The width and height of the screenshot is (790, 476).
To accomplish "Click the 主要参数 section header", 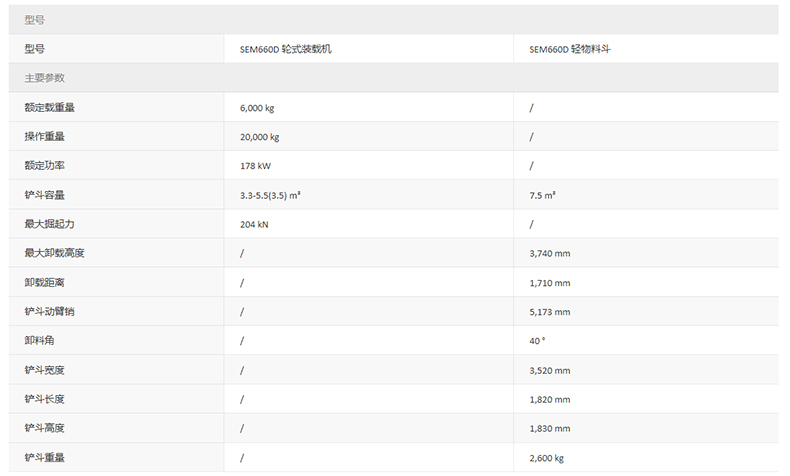I will (x=44, y=77).
